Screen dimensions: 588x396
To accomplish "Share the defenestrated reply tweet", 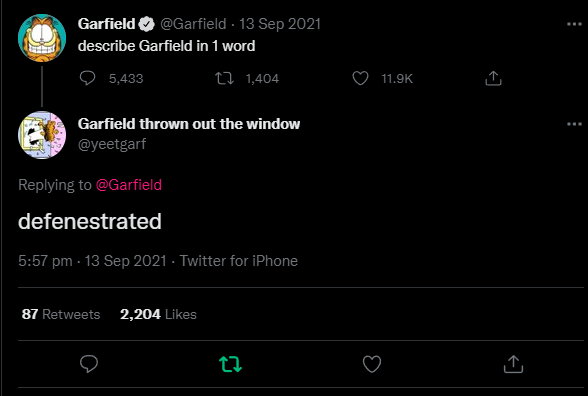I will 513,364.
